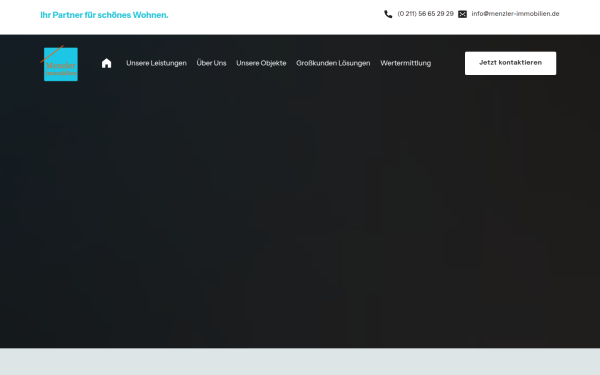Click the word Menzler inside the logo
Viewport: 600px width, 375px height.
pos(61,65)
